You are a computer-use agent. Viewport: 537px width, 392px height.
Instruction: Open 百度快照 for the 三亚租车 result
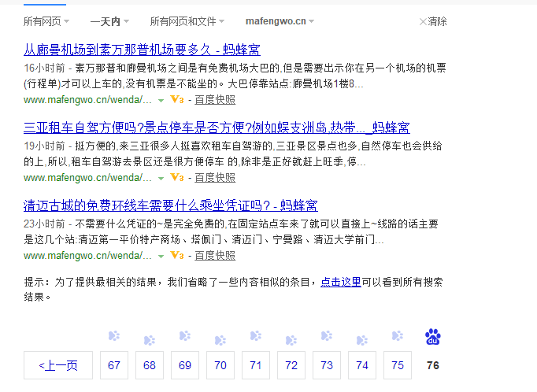coord(215,177)
